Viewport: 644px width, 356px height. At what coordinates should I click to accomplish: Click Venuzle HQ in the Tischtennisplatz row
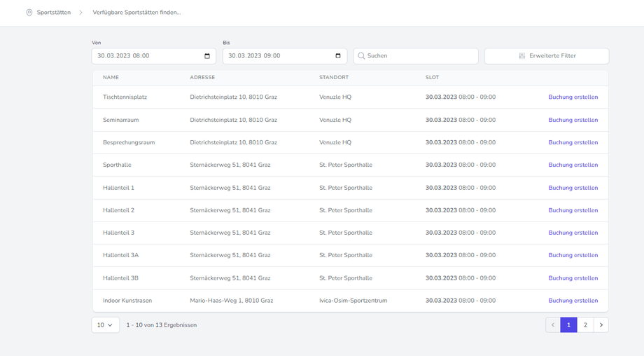point(335,97)
